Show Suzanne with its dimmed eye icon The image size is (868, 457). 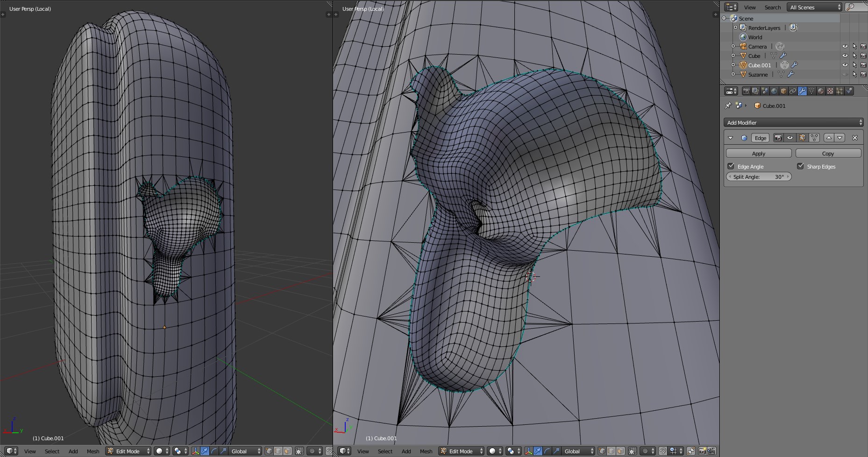coord(845,74)
